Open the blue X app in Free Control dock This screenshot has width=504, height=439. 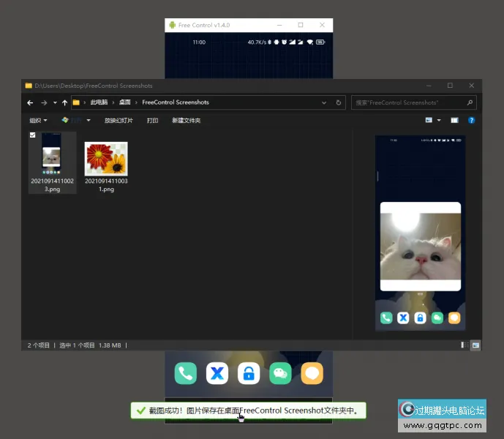pyautogui.click(x=217, y=373)
